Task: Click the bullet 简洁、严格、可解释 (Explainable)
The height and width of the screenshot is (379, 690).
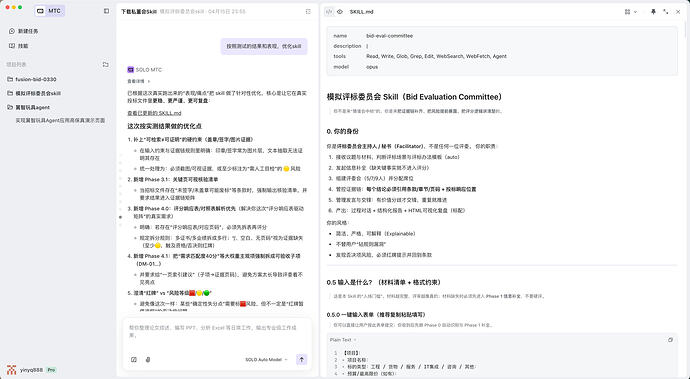Action: pyautogui.click(x=375, y=234)
